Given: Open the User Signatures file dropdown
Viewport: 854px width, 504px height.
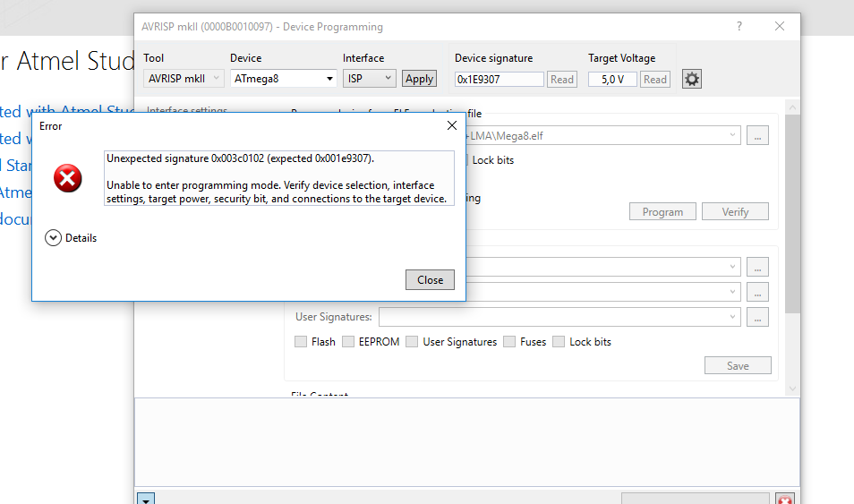Looking at the screenshot, I should pyautogui.click(x=732, y=317).
